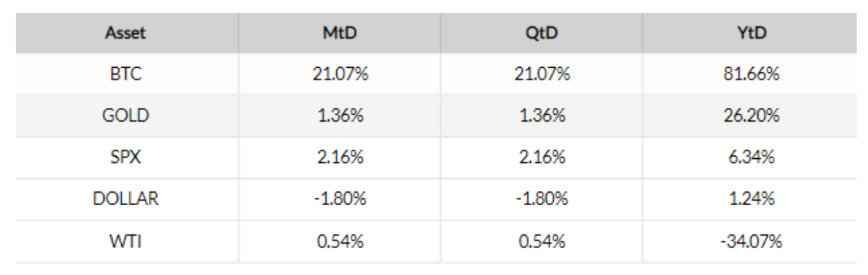Click DOLLAR QtD value -1.80%

point(542,201)
